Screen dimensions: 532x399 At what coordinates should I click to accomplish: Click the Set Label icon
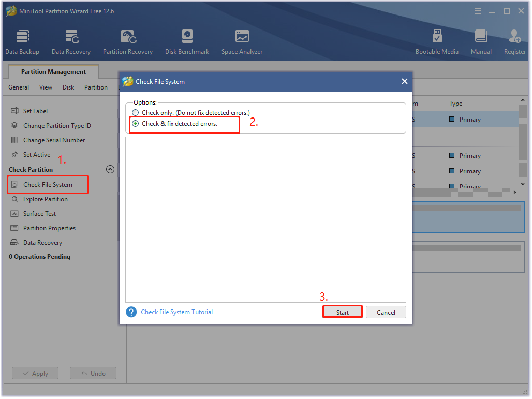tap(14, 111)
